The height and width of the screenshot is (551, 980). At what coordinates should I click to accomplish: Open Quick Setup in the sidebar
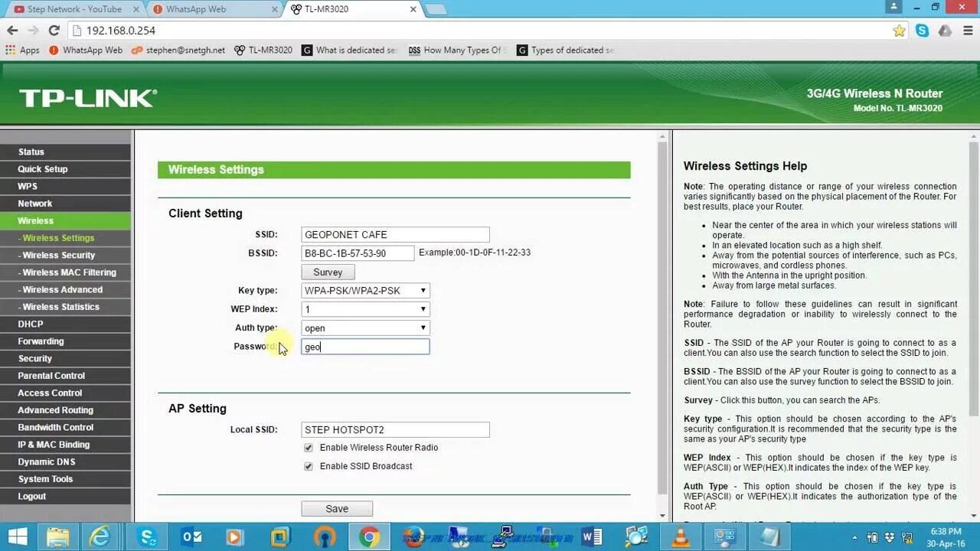pos(65,169)
